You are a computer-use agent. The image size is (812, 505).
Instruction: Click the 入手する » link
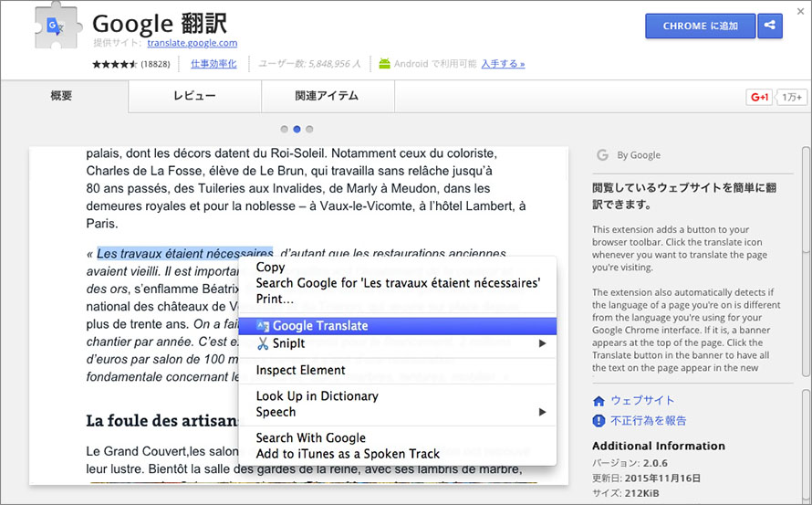point(503,64)
